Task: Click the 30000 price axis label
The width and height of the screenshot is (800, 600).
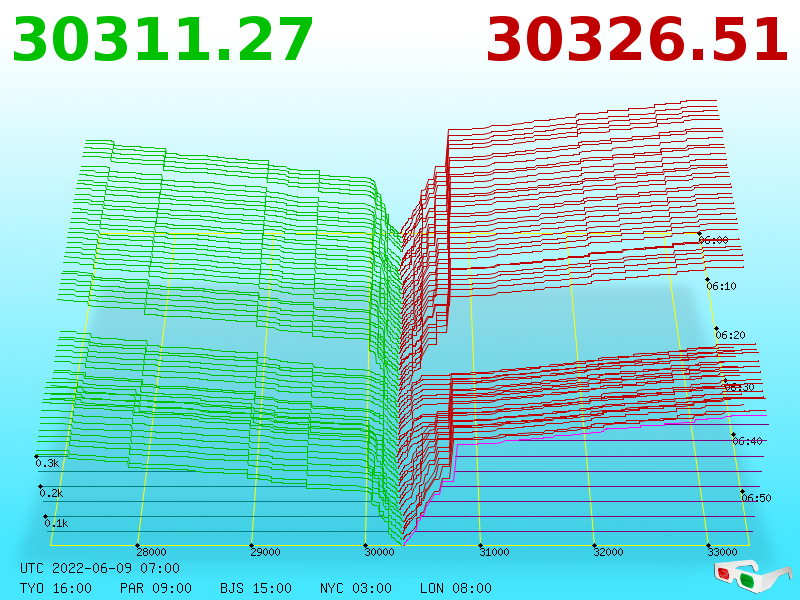Action: click(380, 552)
